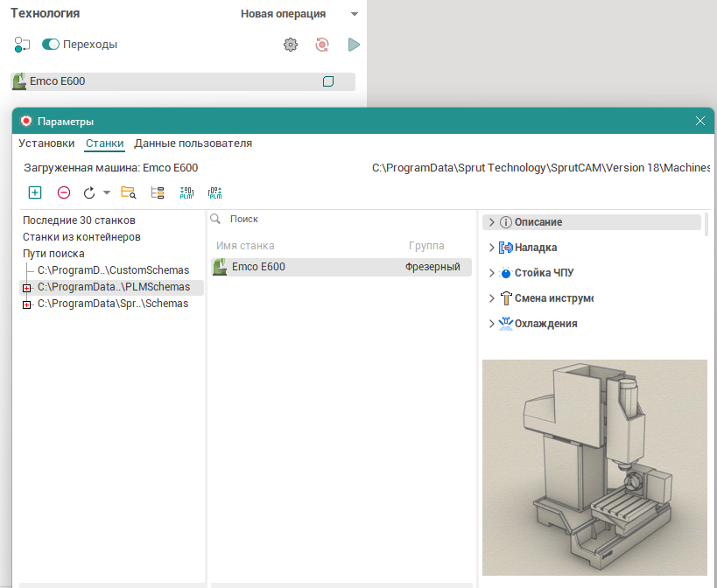Click the folder search paths icon

point(129,192)
